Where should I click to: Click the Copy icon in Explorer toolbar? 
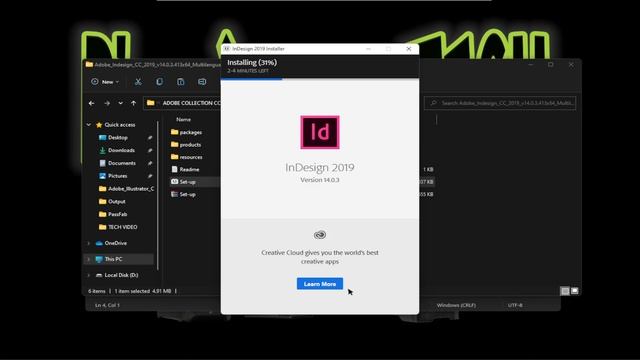coord(159,82)
